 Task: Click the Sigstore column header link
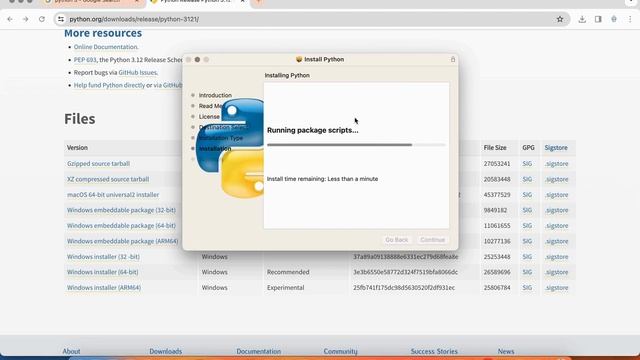pyautogui.click(x=556, y=148)
